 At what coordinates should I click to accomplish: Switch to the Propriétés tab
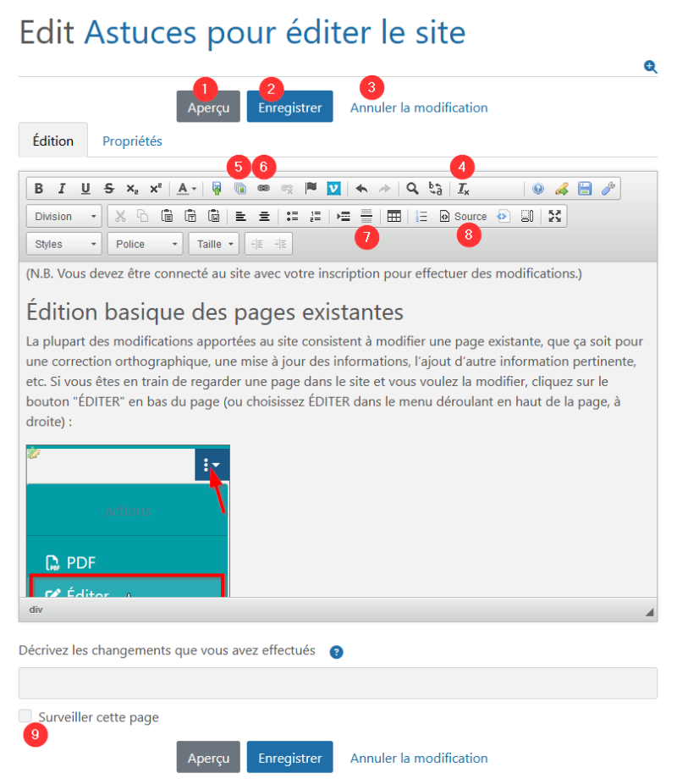pyautogui.click(x=132, y=141)
